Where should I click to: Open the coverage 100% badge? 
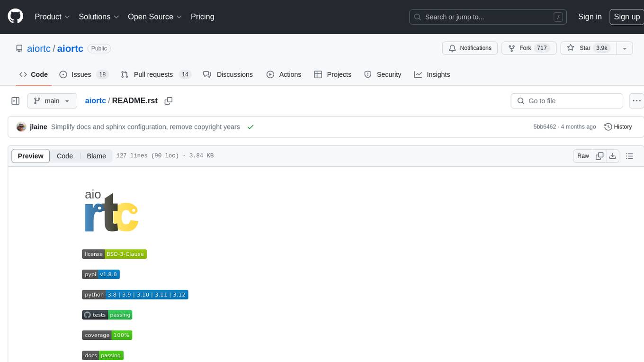(x=107, y=335)
